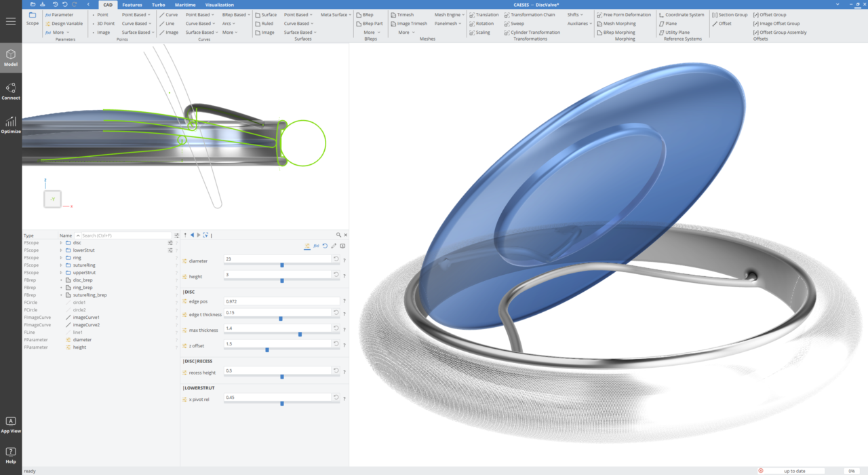Viewport: 868px width, 475px height.
Task: Open the Mesh Engine dropdown
Action: click(x=449, y=14)
